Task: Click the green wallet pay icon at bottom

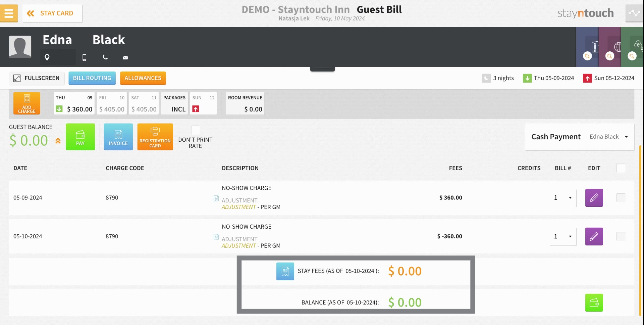Action: coord(594,303)
